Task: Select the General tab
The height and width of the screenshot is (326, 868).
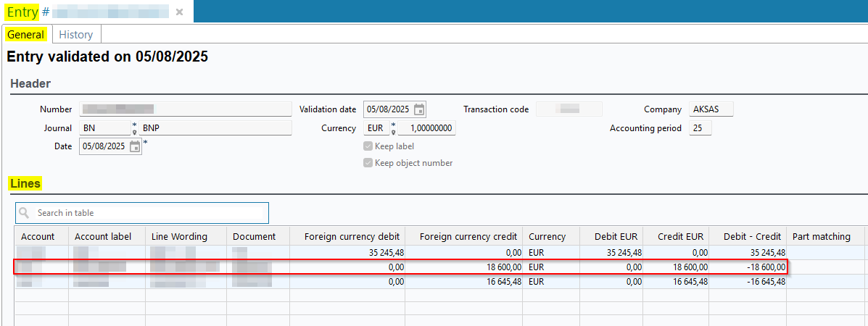Action: coord(26,35)
